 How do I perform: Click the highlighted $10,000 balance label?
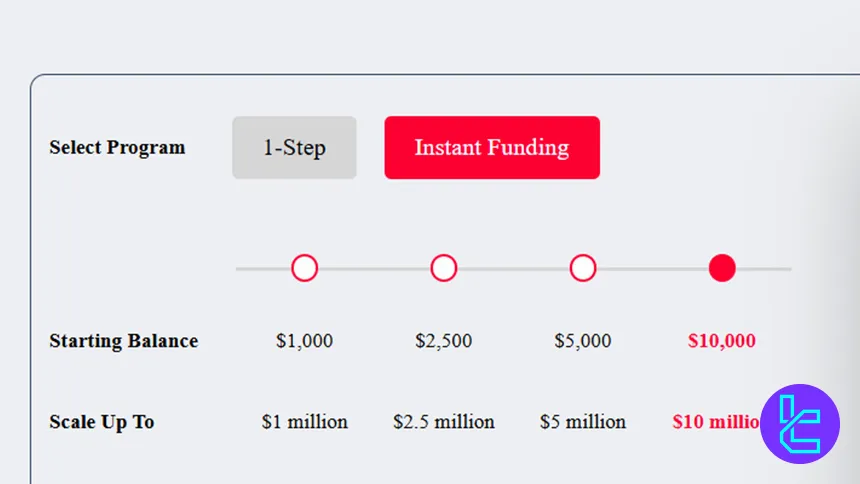(x=722, y=341)
